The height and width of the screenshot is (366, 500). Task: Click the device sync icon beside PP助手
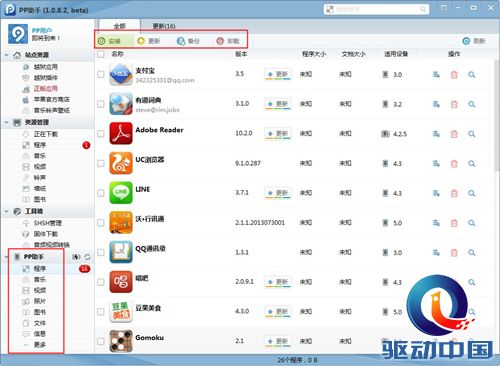[88, 257]
